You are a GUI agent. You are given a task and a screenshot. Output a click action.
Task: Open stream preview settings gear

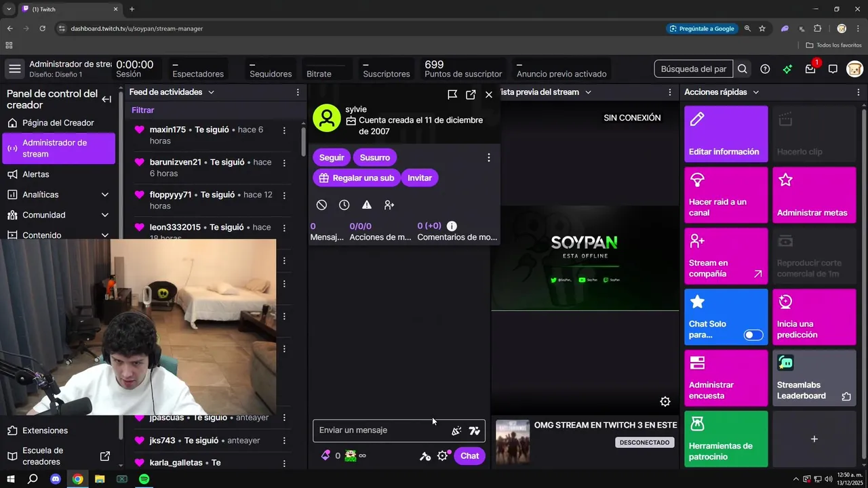(665, 401)
